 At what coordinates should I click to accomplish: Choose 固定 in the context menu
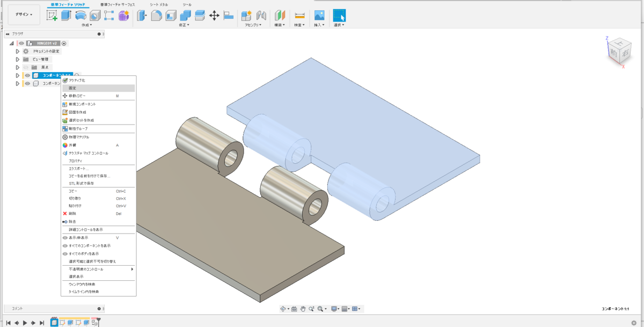(98, 88)
